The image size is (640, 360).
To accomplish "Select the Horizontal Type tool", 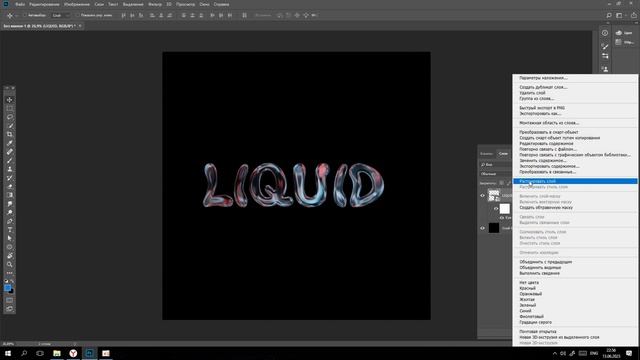I will (x=9, y=230).
